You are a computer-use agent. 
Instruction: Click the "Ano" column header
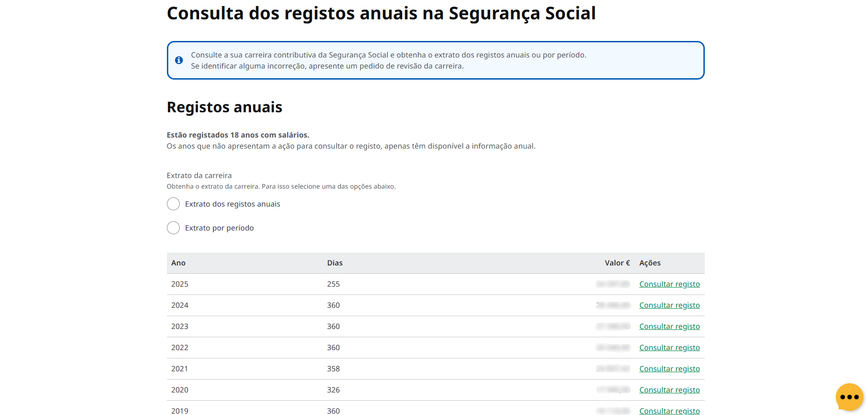tap(178, 263)
